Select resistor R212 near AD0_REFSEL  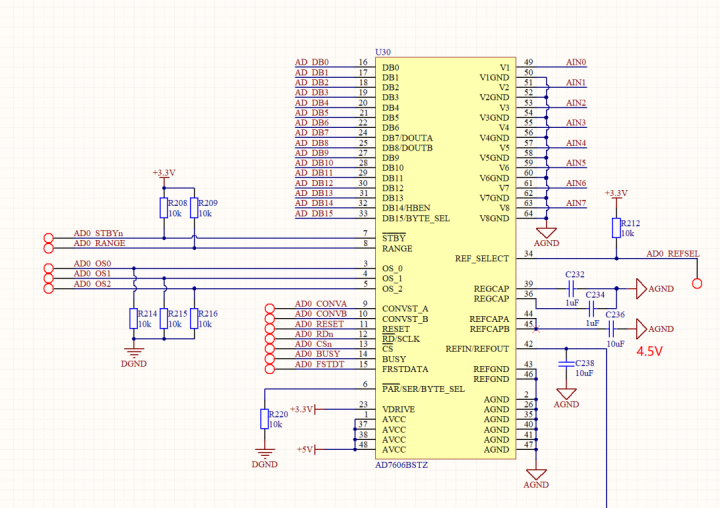616,228
